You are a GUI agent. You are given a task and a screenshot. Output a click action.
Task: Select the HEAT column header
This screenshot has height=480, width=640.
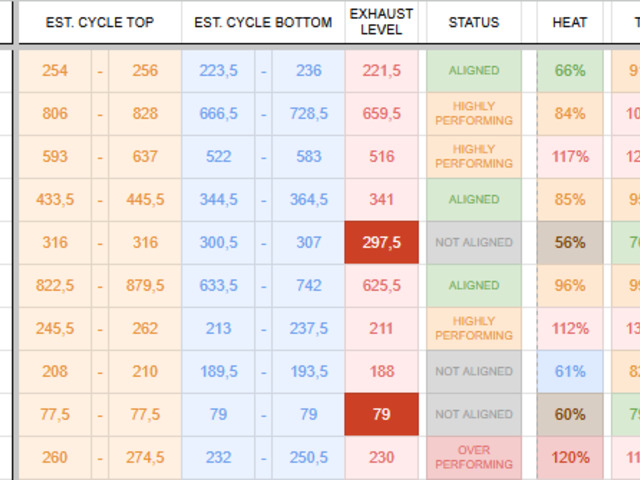point(570,22)
